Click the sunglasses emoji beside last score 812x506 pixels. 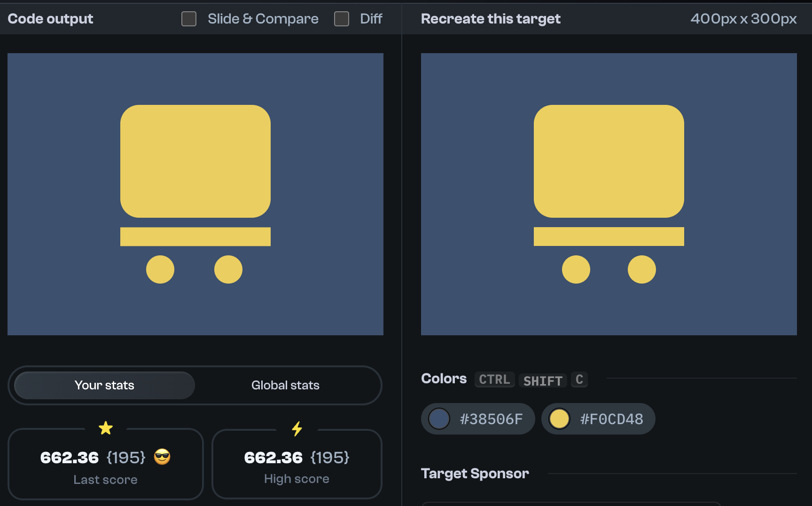(x=162, y=457)
